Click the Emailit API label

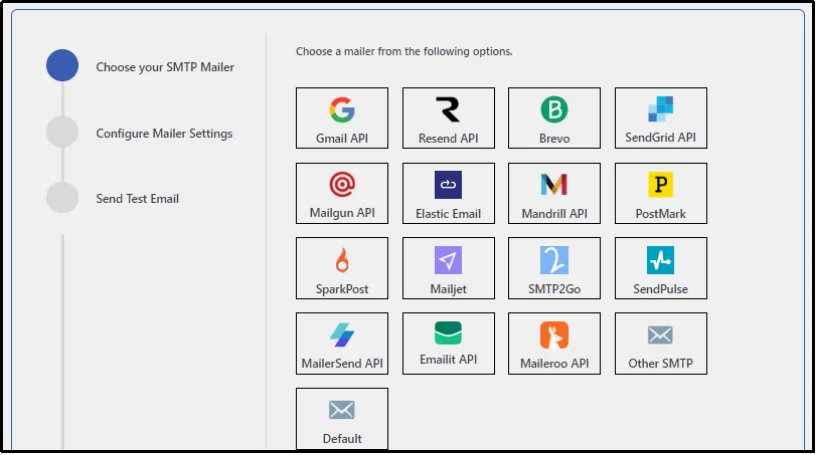point(448,360)
